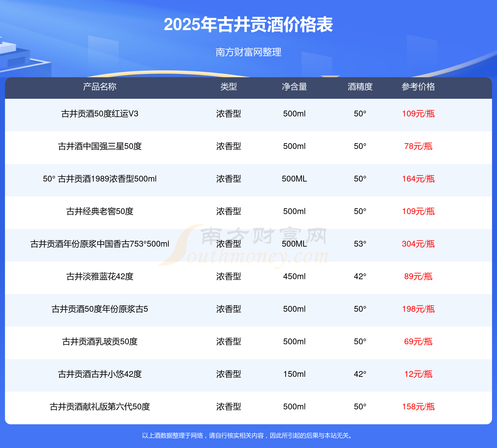The image size is (497, 448).
Task: Click the 50° alcohol value for 红运V3
Action: (360, 114)
